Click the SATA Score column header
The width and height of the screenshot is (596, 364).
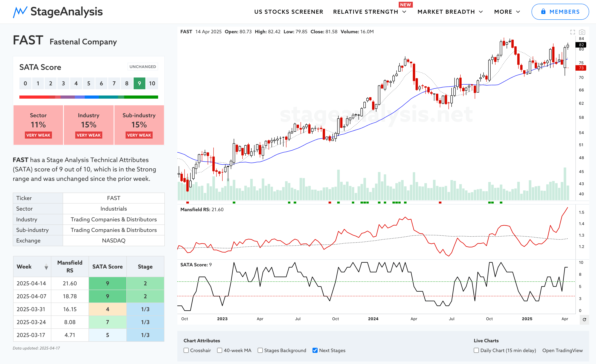click(x=108, y=267)
